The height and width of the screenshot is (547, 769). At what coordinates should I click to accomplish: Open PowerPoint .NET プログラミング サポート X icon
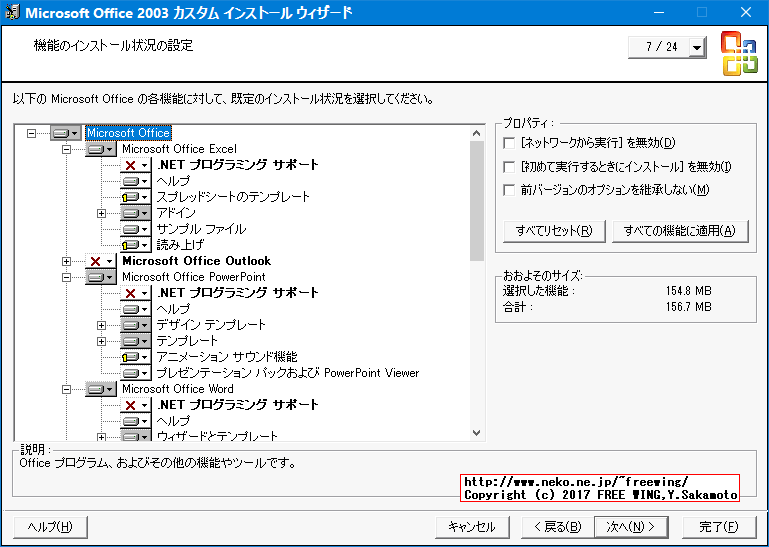click(135, 293)
